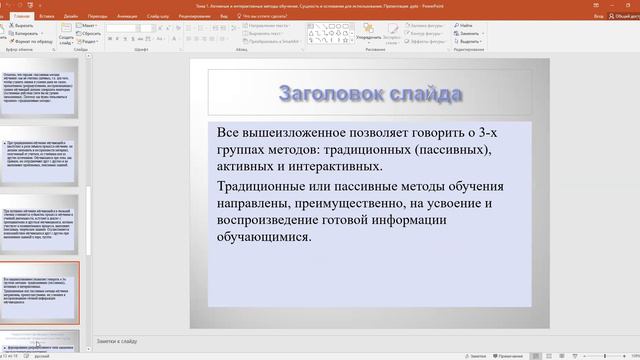Click Convert to SmartArt button
This screenshot has height=360, width=640.
pos(271,41)
